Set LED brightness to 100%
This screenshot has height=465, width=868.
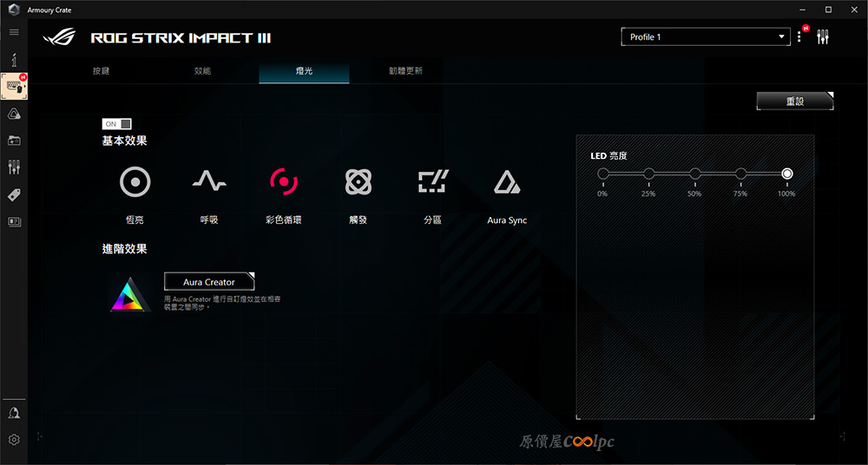(787, 174)
